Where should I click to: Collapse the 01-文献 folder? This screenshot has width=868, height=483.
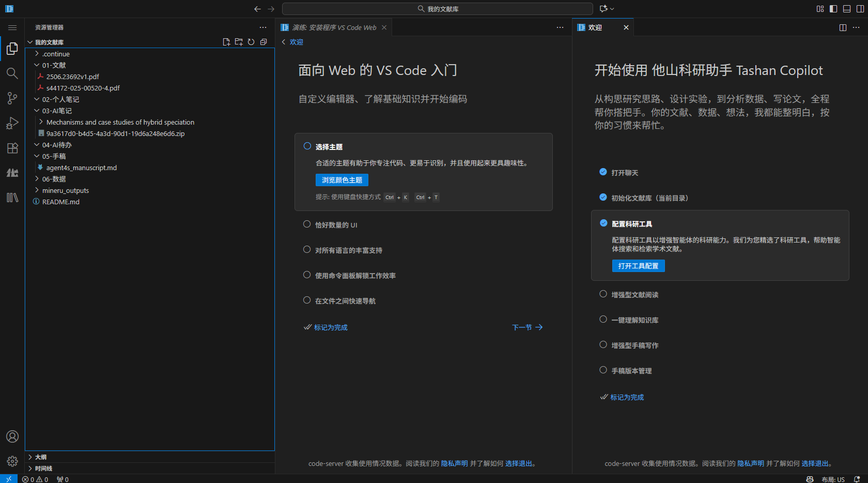tap(54, 65)
